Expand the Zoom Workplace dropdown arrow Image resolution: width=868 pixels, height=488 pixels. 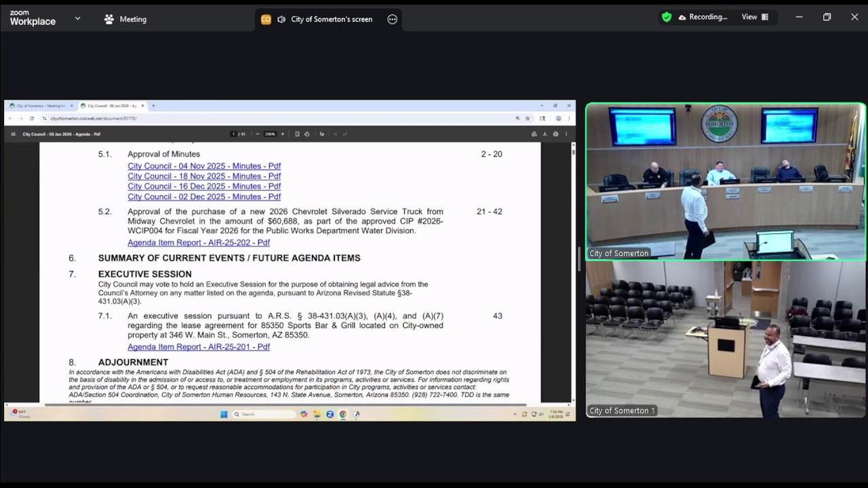click(77, 19)
